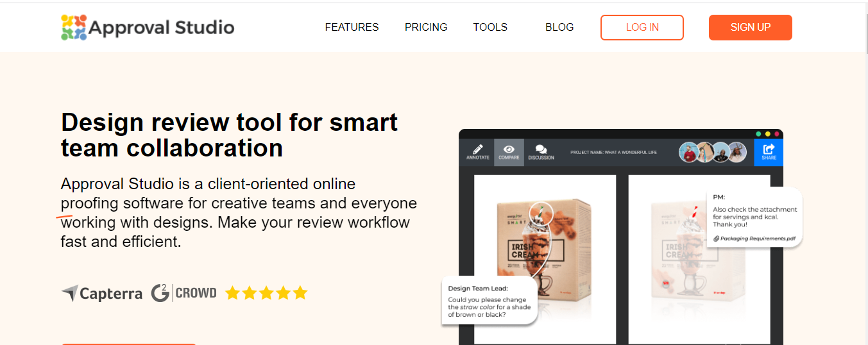Click the fifth yellow rating star
868x345 pixels.
point(300,293)
